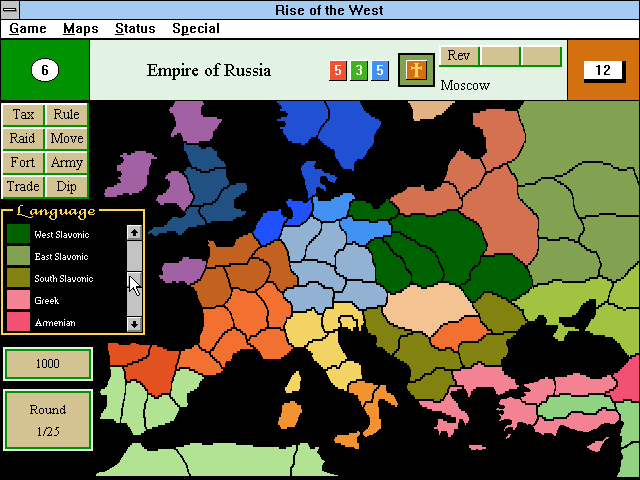Click the Greek color swatch
The width and height of the screenshot is (640, 480).
(18, 300)
